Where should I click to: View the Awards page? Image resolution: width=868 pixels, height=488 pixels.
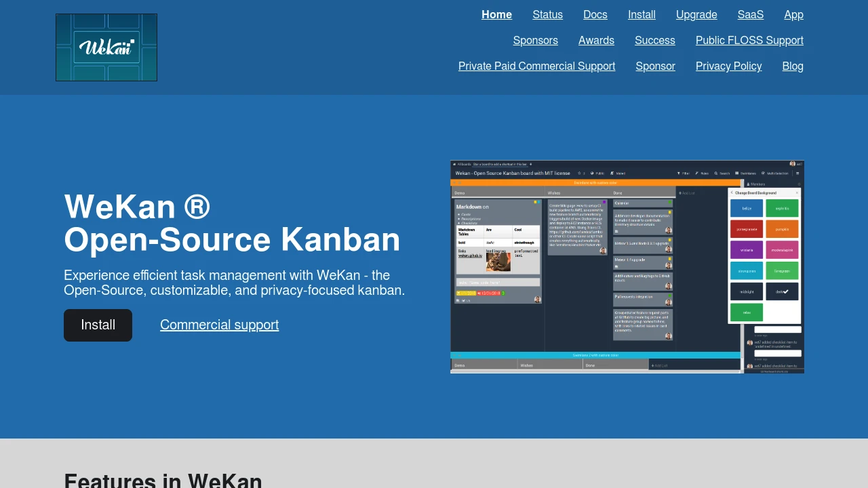point(596,41)
